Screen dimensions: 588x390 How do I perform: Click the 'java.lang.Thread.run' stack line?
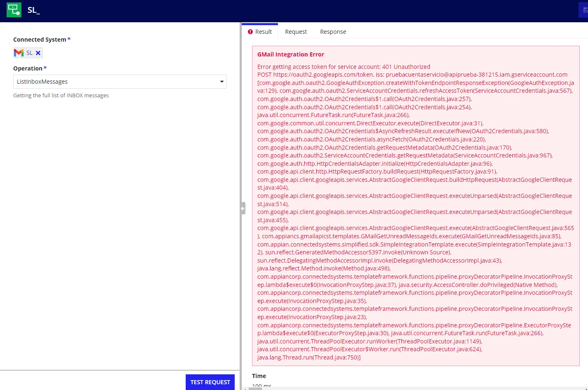click(309, 357)
